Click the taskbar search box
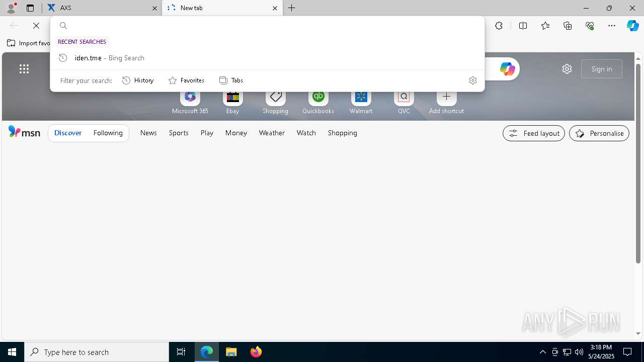This screenshot has width=644, height=362. 97,352
